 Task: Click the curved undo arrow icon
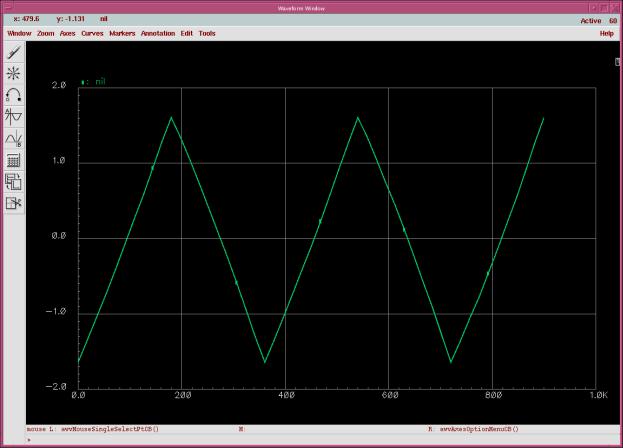point(14,95)
